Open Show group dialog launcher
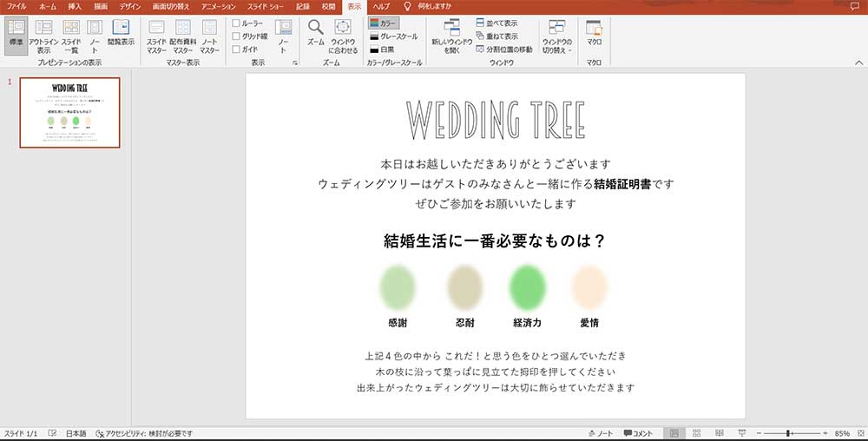This screenshot has width=868, height=441. click(295, 63)
